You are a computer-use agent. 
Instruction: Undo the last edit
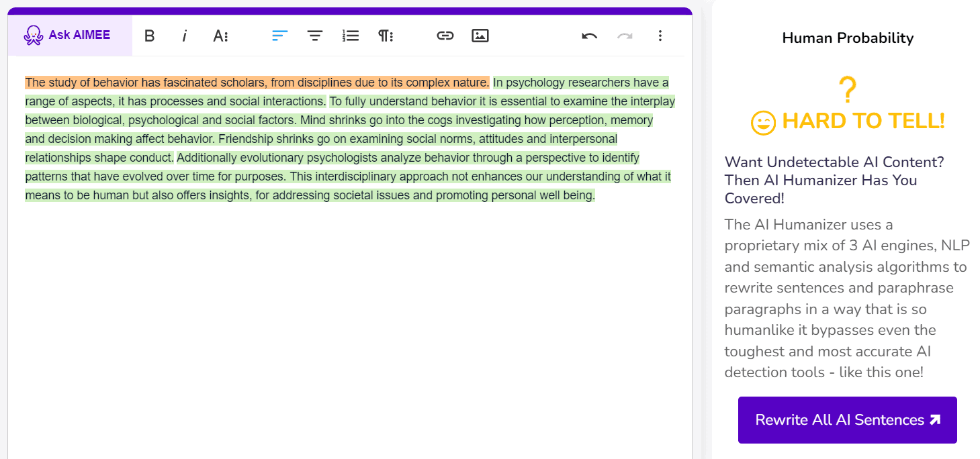590,36
